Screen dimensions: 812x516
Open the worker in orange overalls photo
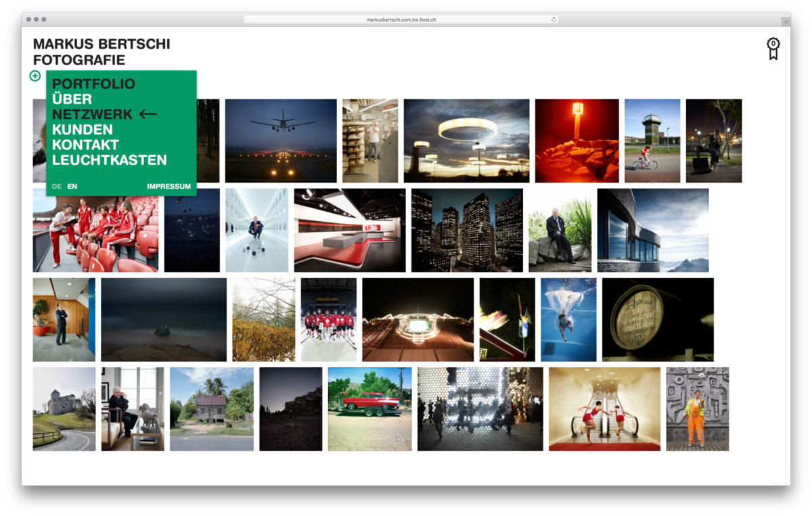click(x=697, y=408)
